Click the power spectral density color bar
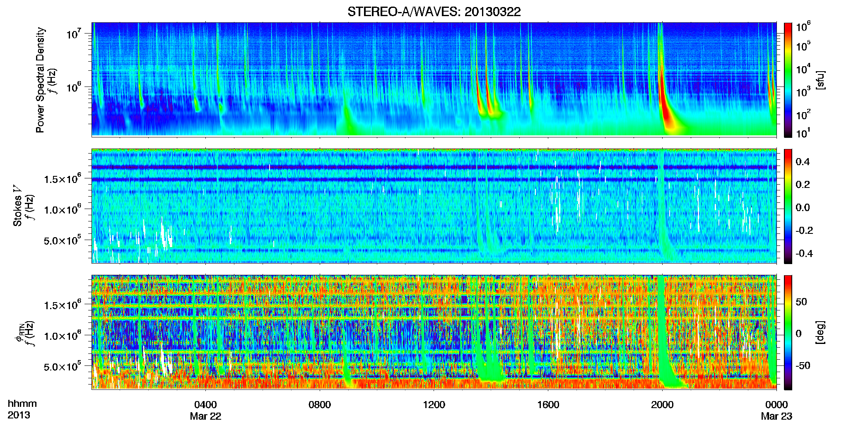 [788, 80]
